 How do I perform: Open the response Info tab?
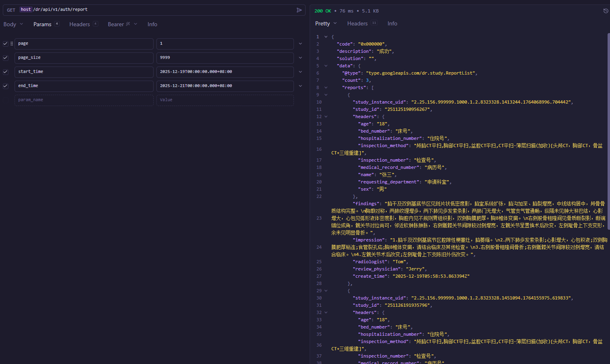coord(392,23)
